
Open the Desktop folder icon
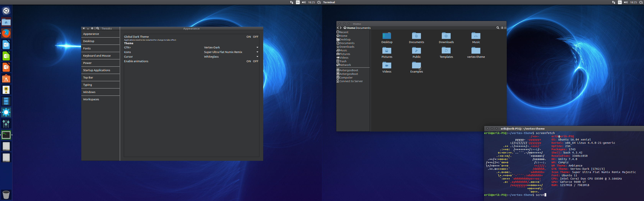coord(387,36)
